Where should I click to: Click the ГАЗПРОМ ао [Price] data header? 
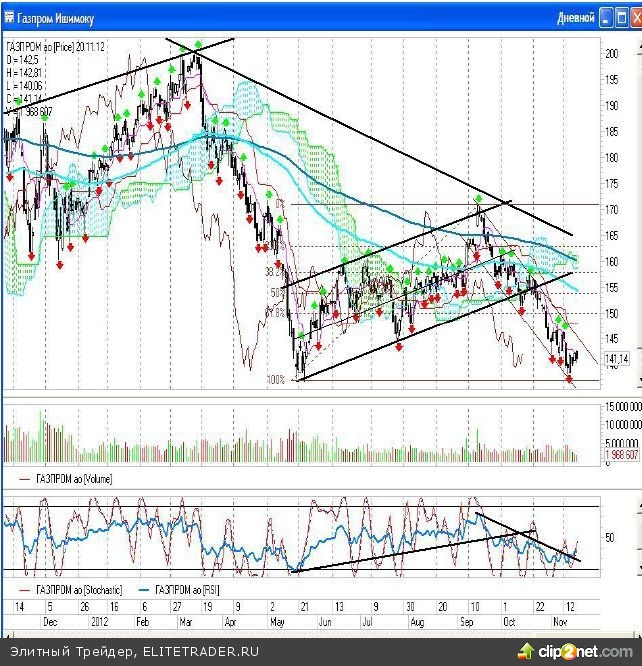click(55, 47)
